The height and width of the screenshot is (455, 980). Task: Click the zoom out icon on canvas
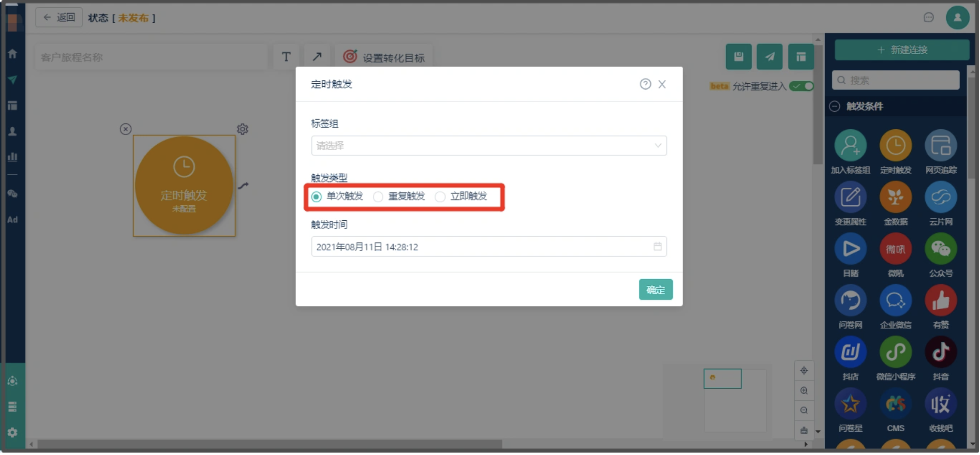pos(805,411)
